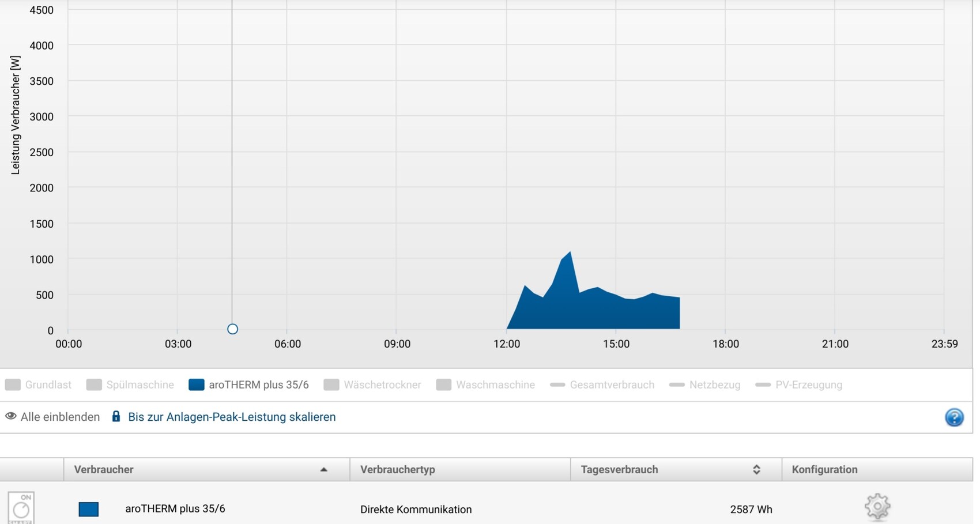The width and height of the screenshot is (980, 524).
Task: Click the Netzbezug line icon in the legend
Action: (x=677, y=384)
